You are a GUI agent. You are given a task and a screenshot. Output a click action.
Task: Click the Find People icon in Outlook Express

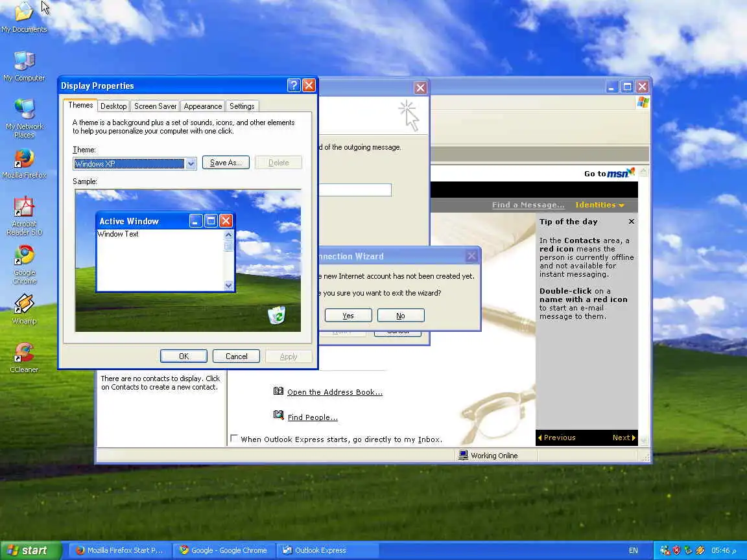click(x=278, y=415)
